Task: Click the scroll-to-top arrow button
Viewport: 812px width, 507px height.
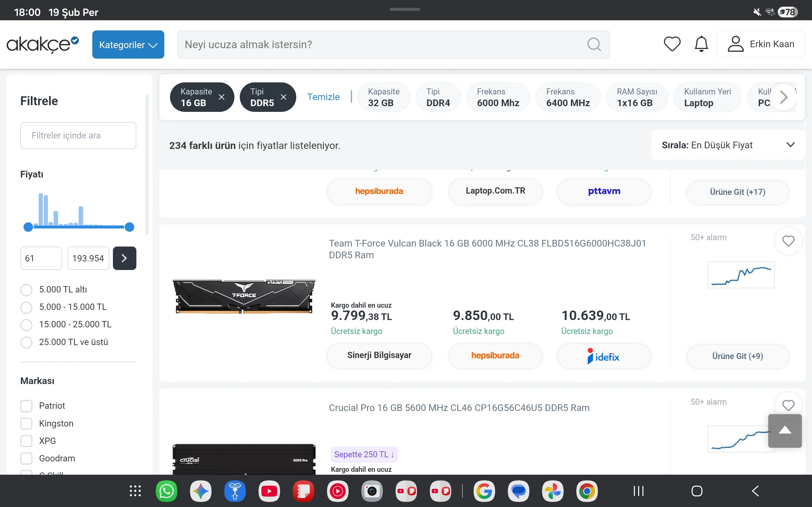Action: [x=784, y=431]
